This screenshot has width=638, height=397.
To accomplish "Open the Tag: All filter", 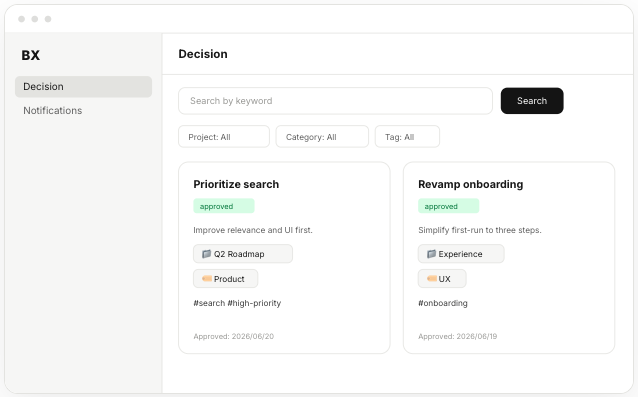I will (407, 137).
